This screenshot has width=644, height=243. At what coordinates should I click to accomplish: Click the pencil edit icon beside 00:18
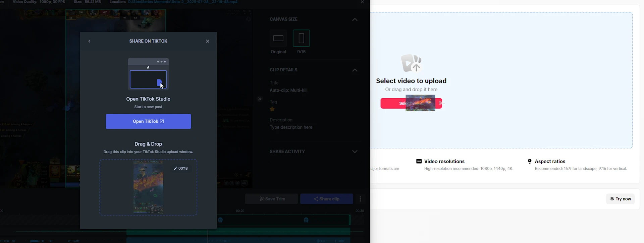[x=175, y=168]
